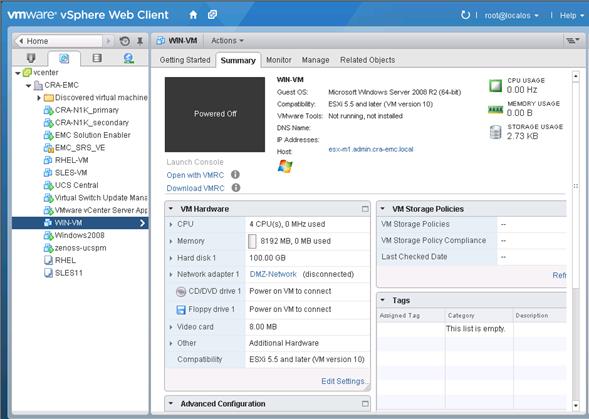
Task: Open the root@localos user menu
Action: 511,15
